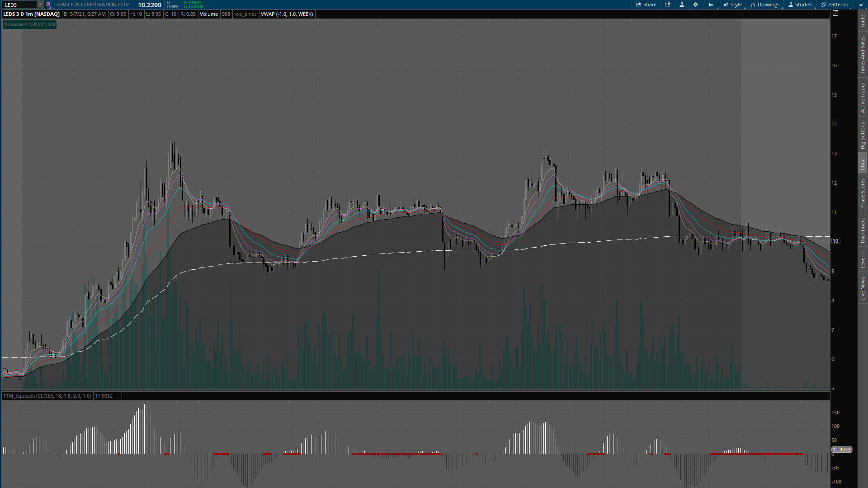The image size is (868, 488).
Task: Click the TTM_Squeeze study label
Action: tap(47, 396)
